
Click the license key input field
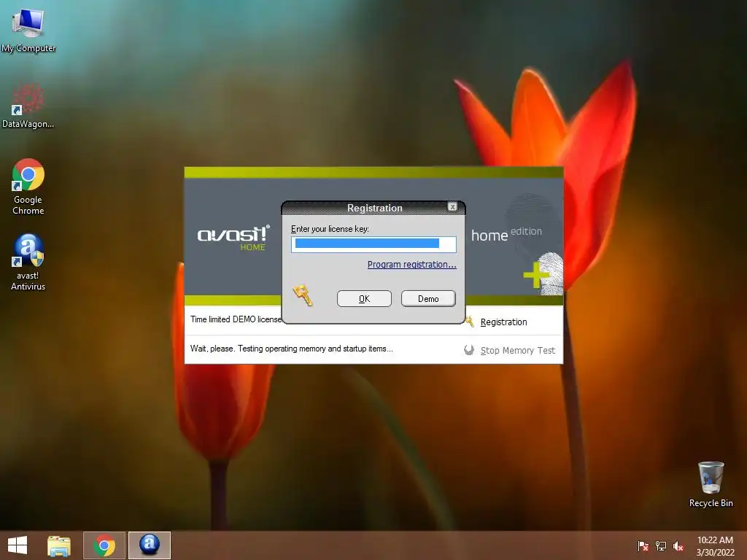pos(373,244)
